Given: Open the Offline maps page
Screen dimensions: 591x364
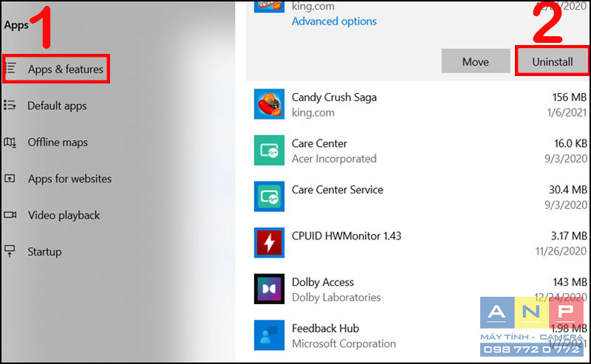Looking at the screenshot, I should pyautogui.click(x=58, y=142).
